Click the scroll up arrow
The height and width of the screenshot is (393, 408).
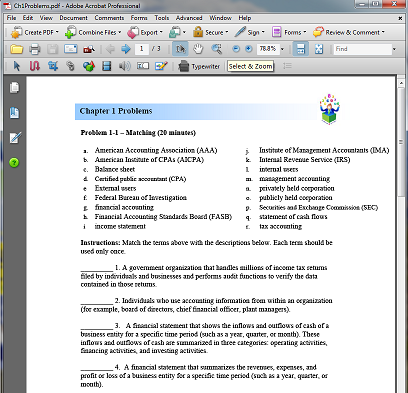tap(401, 82)
